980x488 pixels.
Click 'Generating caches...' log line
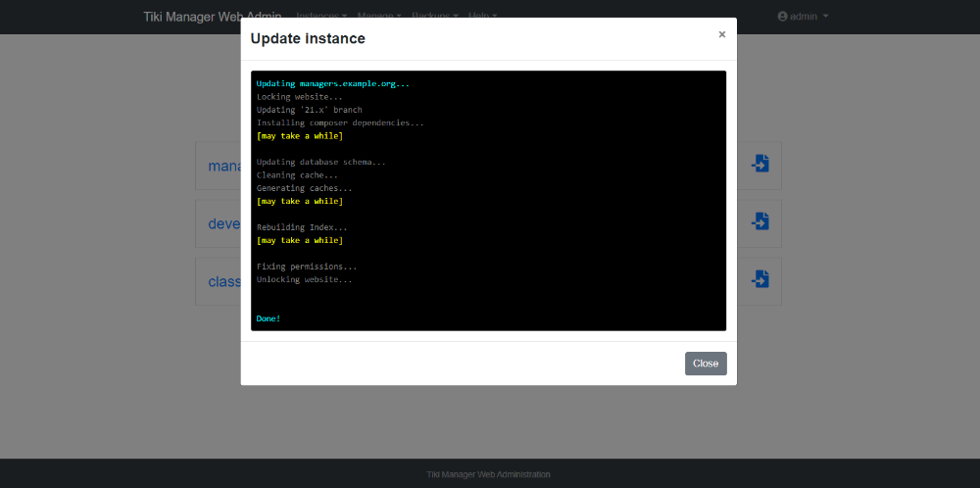305,188
